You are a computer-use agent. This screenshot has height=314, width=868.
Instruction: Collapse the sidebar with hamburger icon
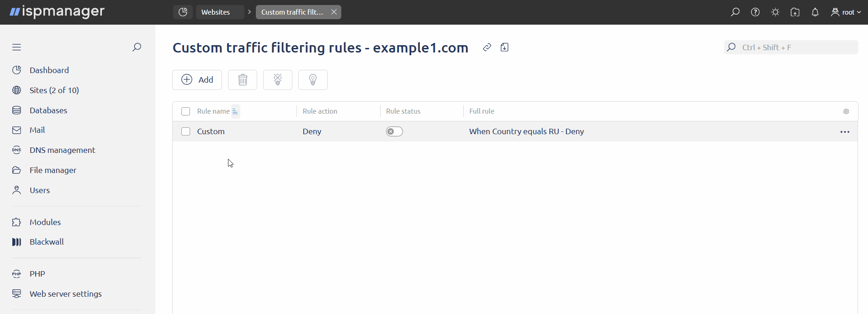(17, 47)
